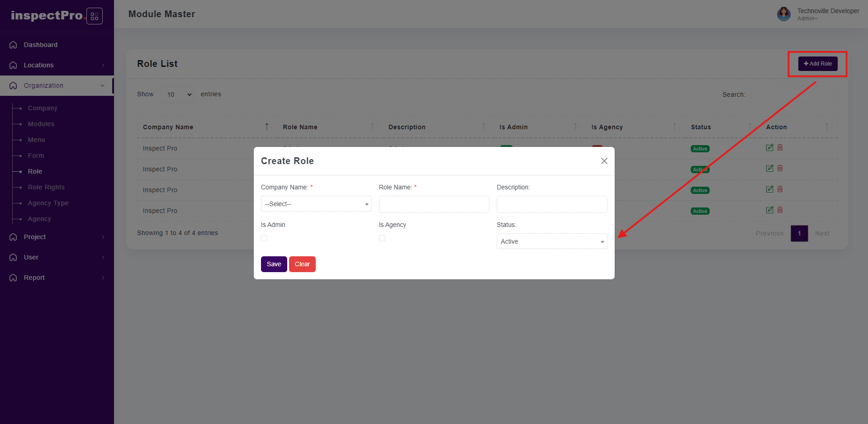868x424 pixels.
Task: Expand the Locations sidebar menu
Action: pyautogui.click(x=57, y=65)
